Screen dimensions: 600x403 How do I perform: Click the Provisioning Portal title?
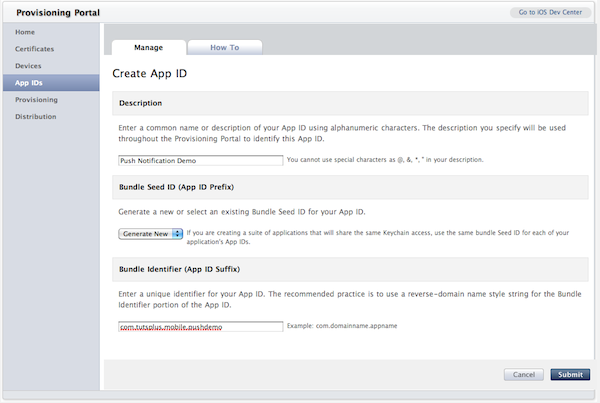(x=58, y=13)
